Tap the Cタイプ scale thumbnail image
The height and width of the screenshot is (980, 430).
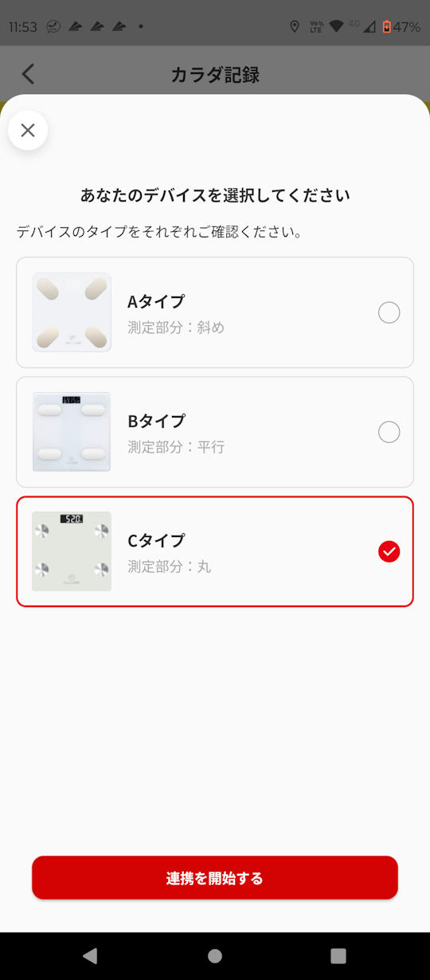pyautogui.click(x=72, y=551)
